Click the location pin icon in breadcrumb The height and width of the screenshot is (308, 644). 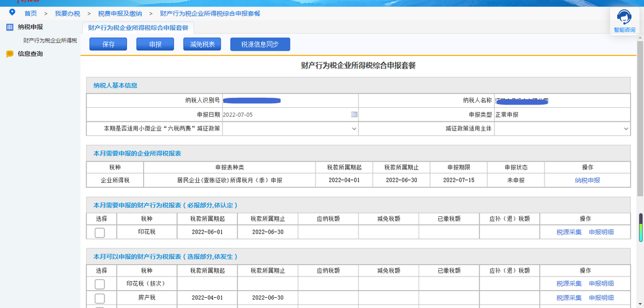[x=12, y=13]
